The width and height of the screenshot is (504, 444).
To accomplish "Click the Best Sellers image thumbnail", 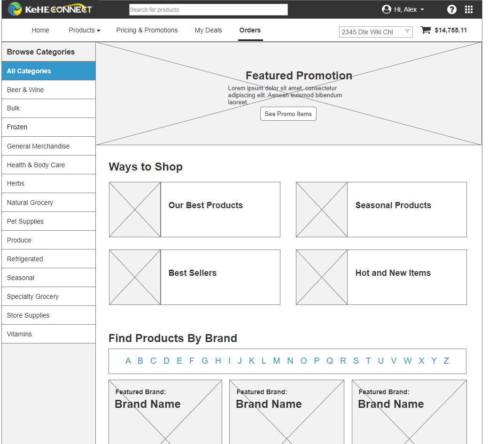I will click(135, 277).
